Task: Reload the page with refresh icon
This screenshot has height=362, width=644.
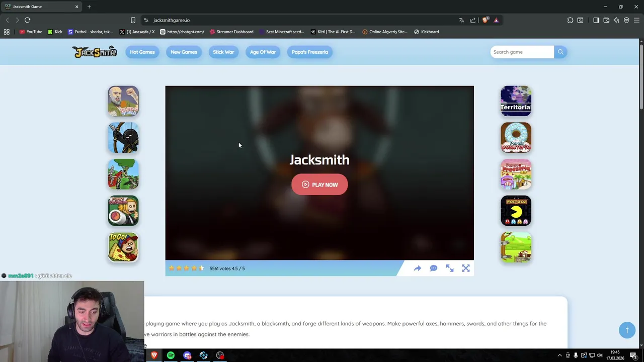Action: pyautogui.click(x=27, y=20)
